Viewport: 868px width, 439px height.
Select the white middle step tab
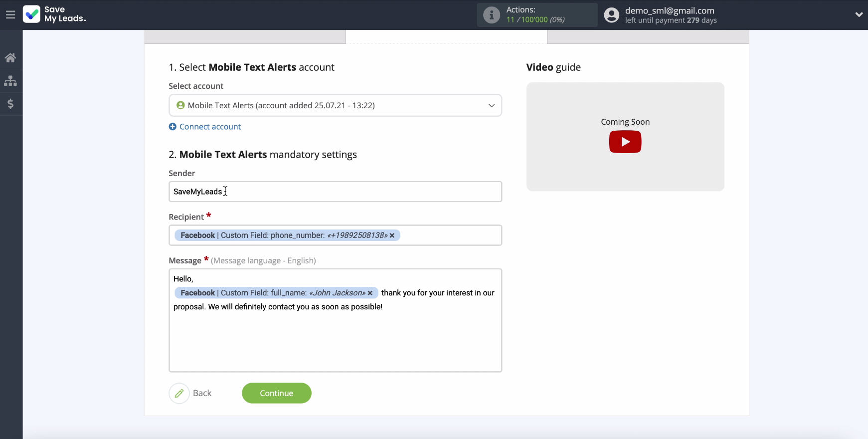446,37
